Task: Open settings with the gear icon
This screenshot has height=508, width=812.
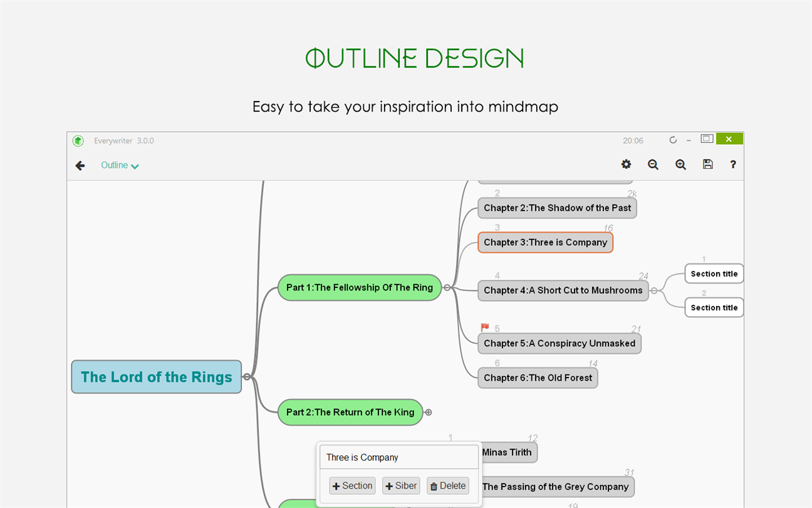Action: pos(626,164)
